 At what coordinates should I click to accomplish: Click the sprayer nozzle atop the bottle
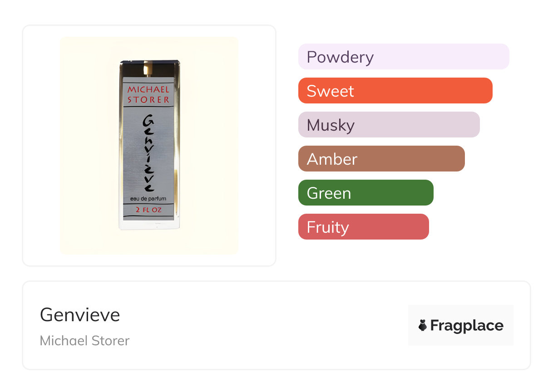(147, 69)
